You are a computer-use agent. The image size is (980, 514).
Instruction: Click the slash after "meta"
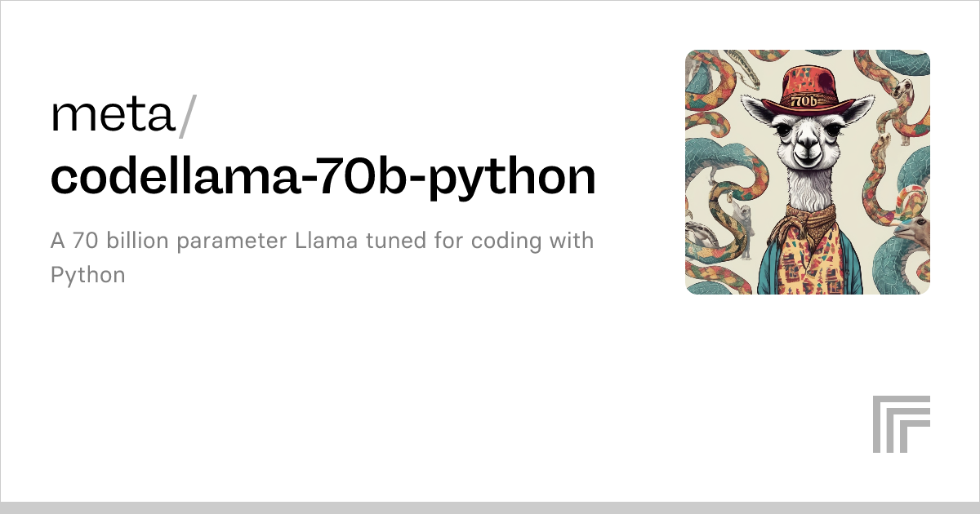pyautogui.click(x=187, y=115)
